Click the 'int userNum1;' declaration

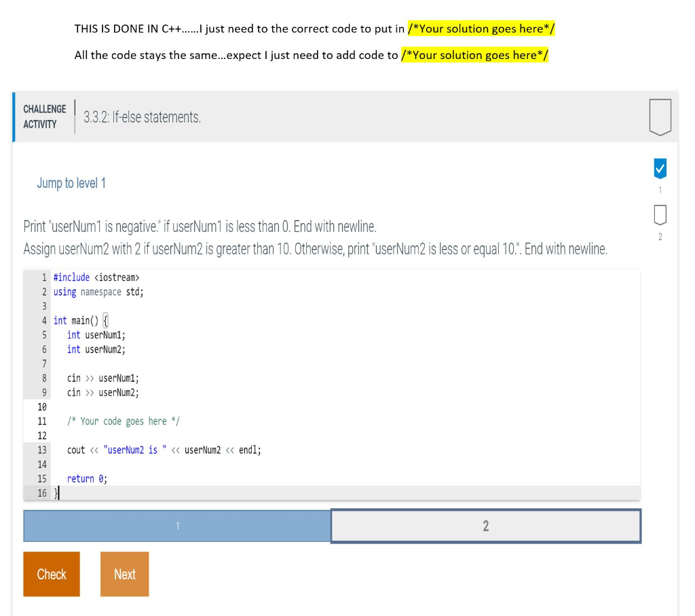96,335
